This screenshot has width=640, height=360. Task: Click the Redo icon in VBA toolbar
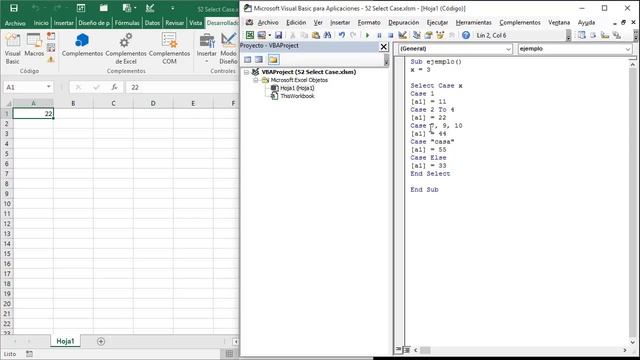(353, 36)
